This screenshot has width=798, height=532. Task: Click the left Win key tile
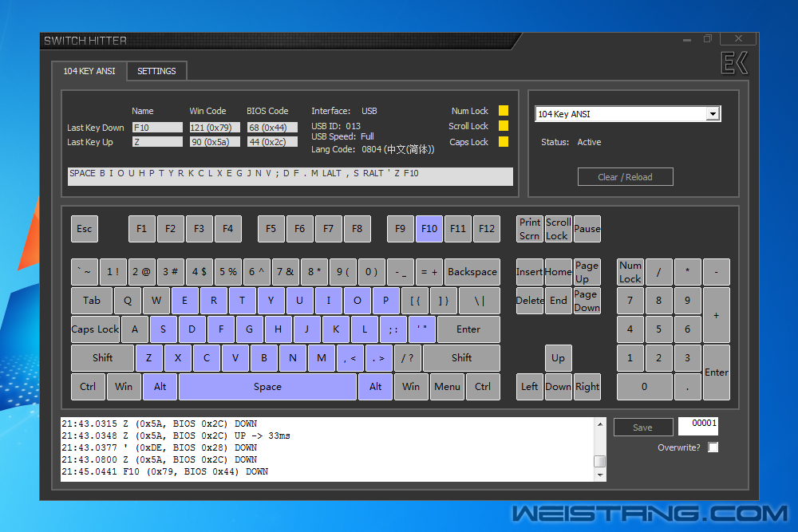tap(124, 387)
